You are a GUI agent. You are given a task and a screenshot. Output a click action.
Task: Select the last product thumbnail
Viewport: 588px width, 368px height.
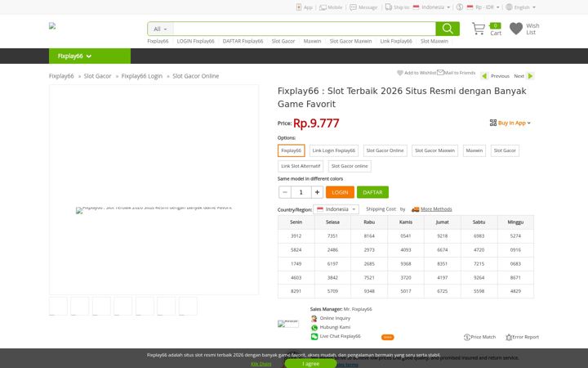(x=188, y=306)
